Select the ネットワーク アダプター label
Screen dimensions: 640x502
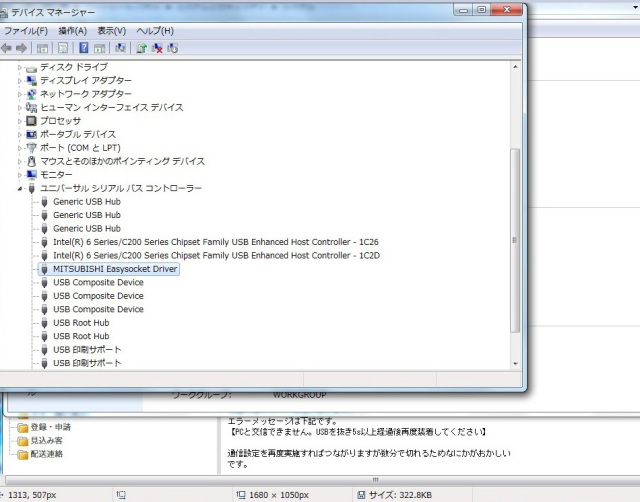pyautogui.click(x=86, y=94)
